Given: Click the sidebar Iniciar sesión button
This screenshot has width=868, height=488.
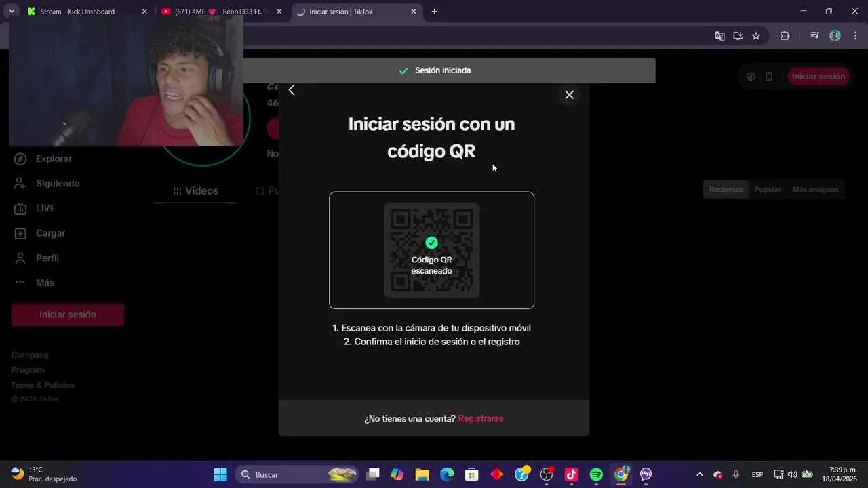Looking at the screenshot, I should (68, 314).
